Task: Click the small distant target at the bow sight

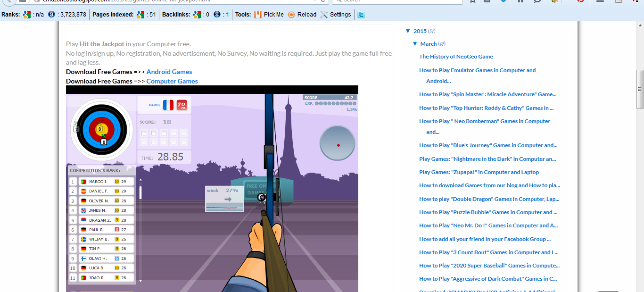Action: click(262, 197)
